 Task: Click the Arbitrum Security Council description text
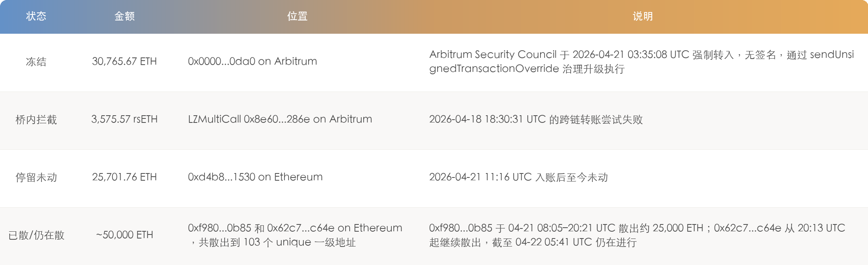[x=641, y=62]
